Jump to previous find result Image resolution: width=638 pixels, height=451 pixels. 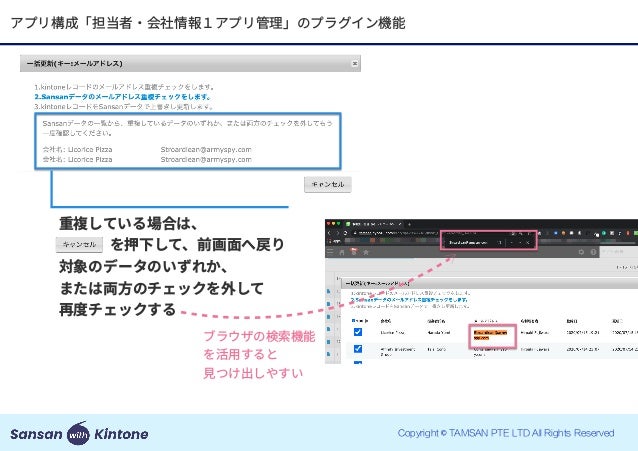point(512,243)
